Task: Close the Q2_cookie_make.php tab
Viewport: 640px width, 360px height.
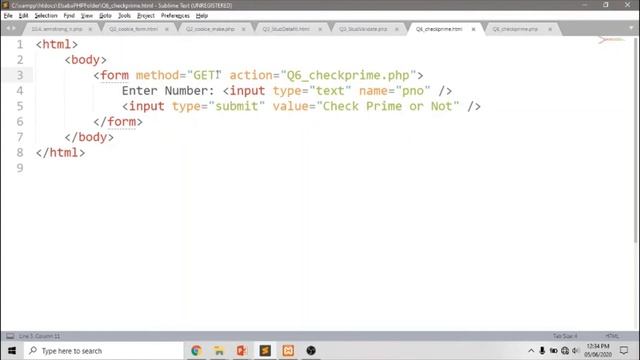Action: 243,29
